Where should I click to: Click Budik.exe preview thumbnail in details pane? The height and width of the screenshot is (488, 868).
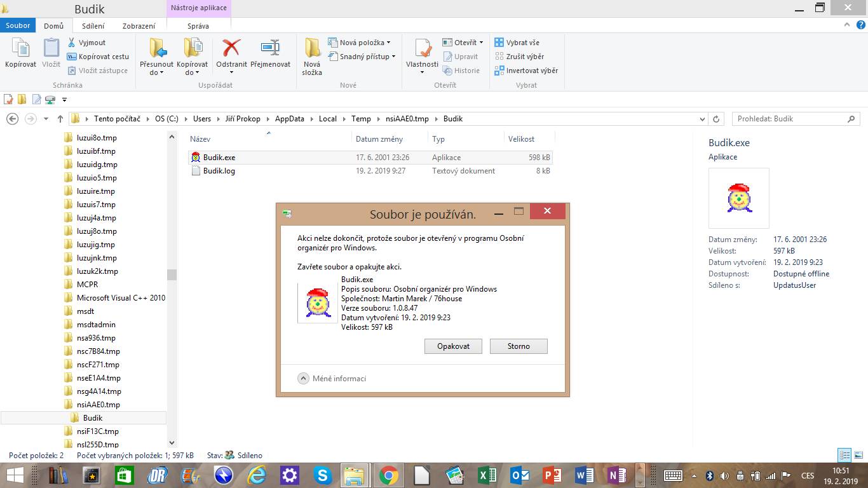pos(739,198)
